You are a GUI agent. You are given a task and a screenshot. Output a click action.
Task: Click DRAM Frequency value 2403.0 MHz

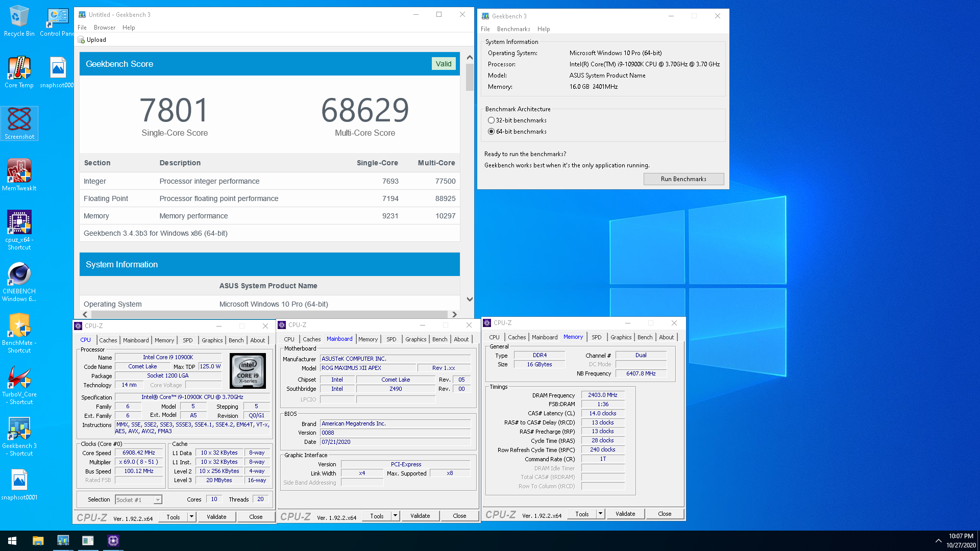coord(603,395)
